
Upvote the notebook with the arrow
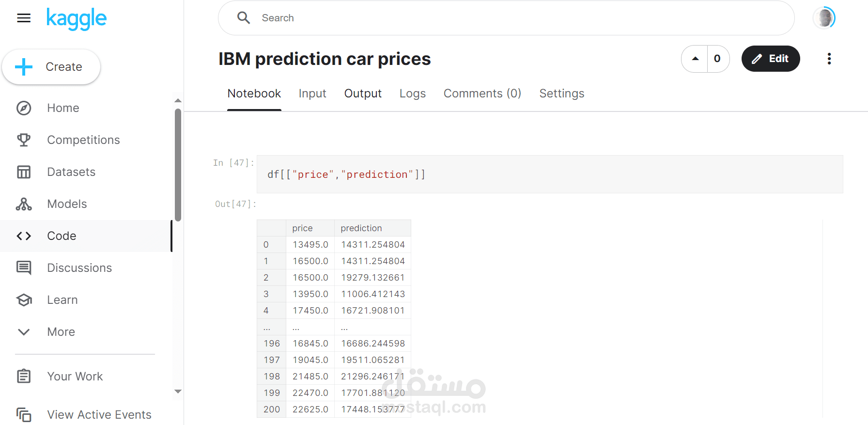point(695,59)
